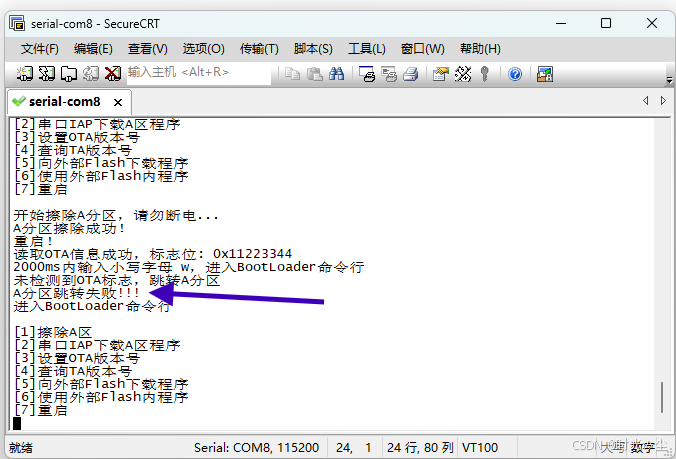Click the Public Key Assistant key icon
The width and height of the screenshot is (676, 459).
[485, 74]
